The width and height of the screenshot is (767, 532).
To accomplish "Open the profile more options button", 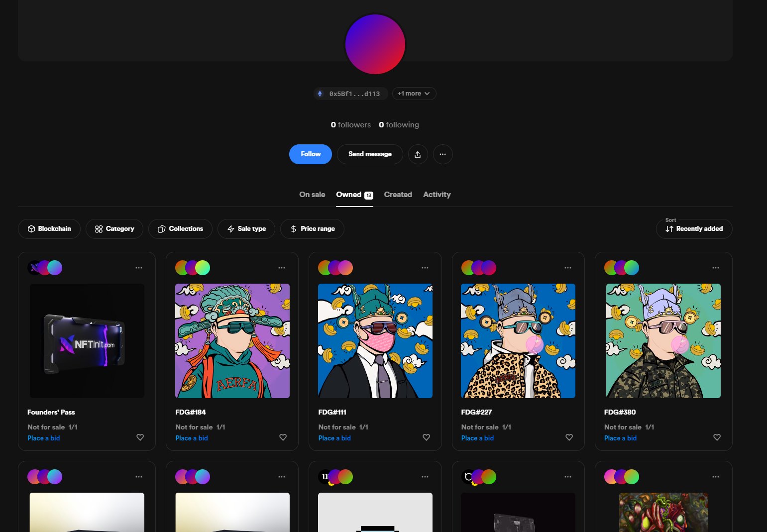I will (x=442, y=154).
